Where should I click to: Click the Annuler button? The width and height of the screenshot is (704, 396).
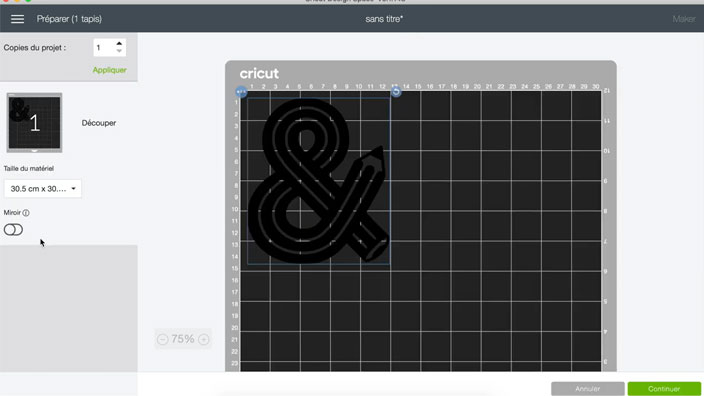(x=588, y=388)
